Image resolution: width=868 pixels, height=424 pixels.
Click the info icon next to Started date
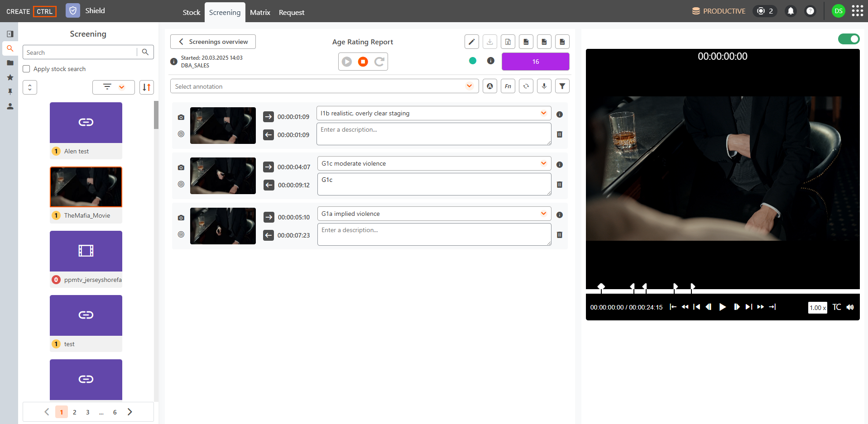click(174, 62)
